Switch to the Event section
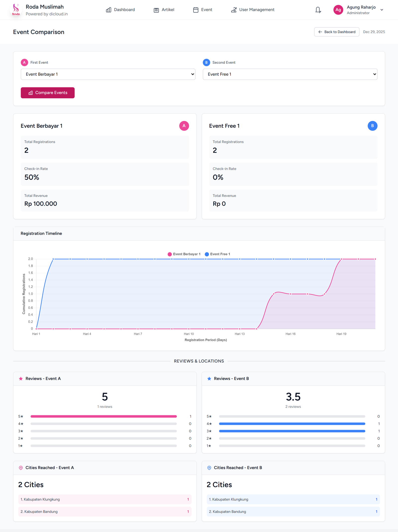398x532 pixels. (202, 10)
